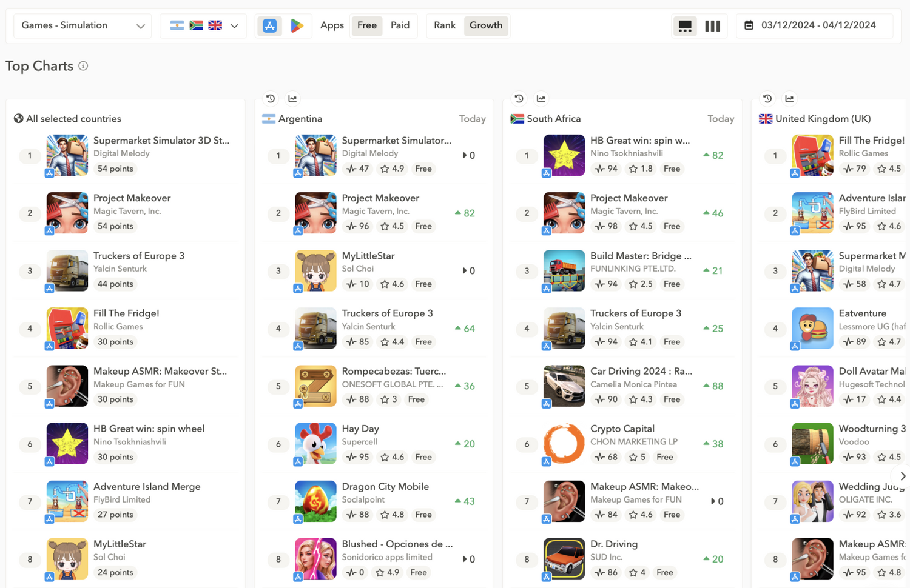Viewport: 910px width, 588px height.
Task: Click the 44 points badge for Truckers of Europe 3
Action: (x=115, y=284)
